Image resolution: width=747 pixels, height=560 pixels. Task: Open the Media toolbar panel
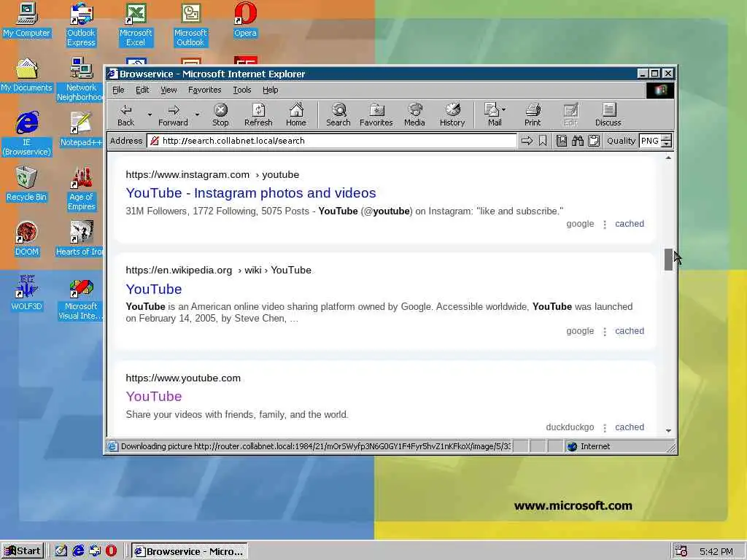[x=414, y=115]
